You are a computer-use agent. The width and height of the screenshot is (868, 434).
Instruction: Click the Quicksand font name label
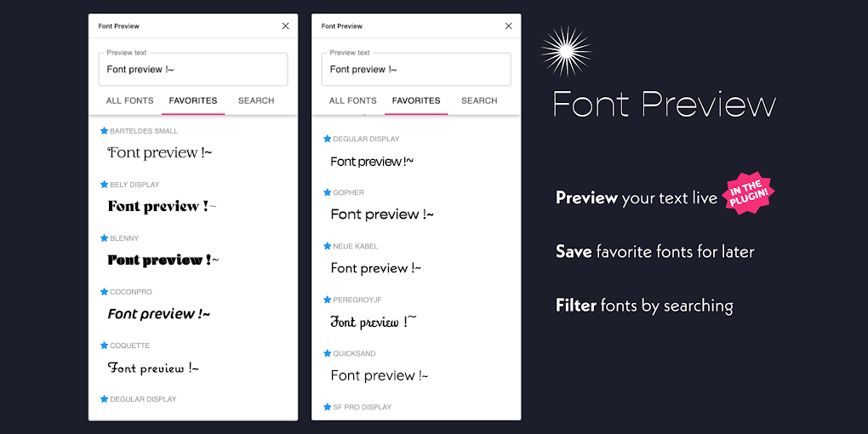pyautogui.click(x=354, y=354)
